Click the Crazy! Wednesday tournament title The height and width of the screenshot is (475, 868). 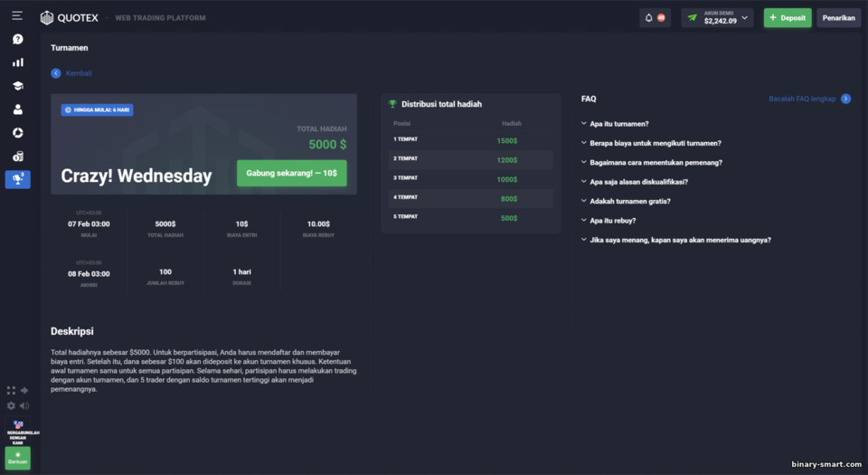pyautogui.click(x=137, y=176)
